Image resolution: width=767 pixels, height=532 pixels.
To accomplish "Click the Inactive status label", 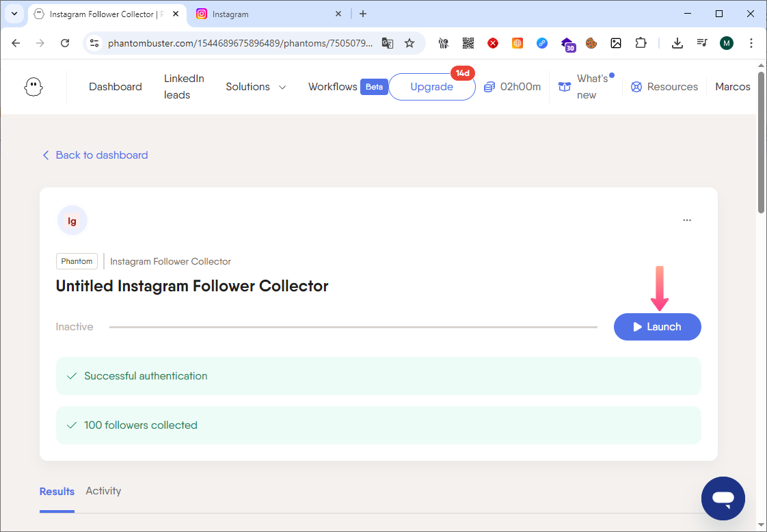I will (75, 327).
